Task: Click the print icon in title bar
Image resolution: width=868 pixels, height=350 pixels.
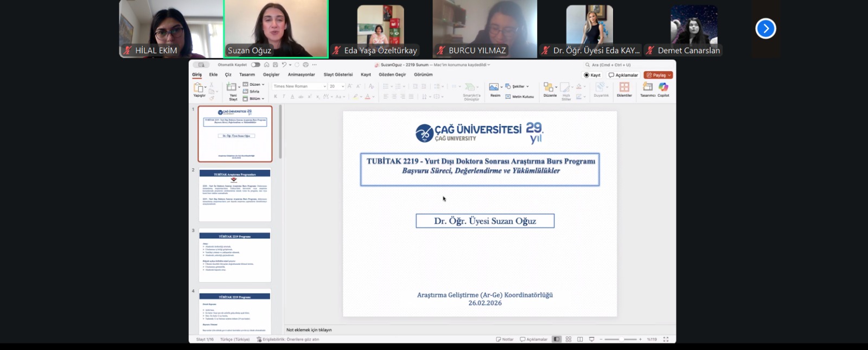Action: (x=305, y=65)
